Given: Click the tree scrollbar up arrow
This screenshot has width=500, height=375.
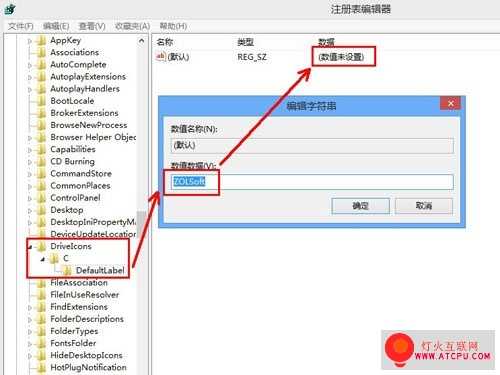Looking at the screenshot, I should point(141,41).
